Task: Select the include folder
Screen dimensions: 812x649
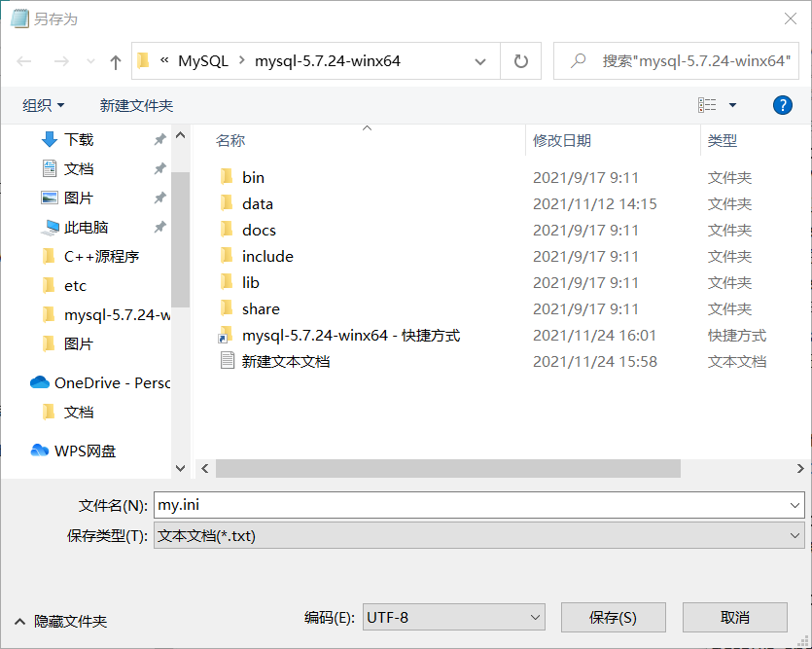Action: [x=267, y=256]
